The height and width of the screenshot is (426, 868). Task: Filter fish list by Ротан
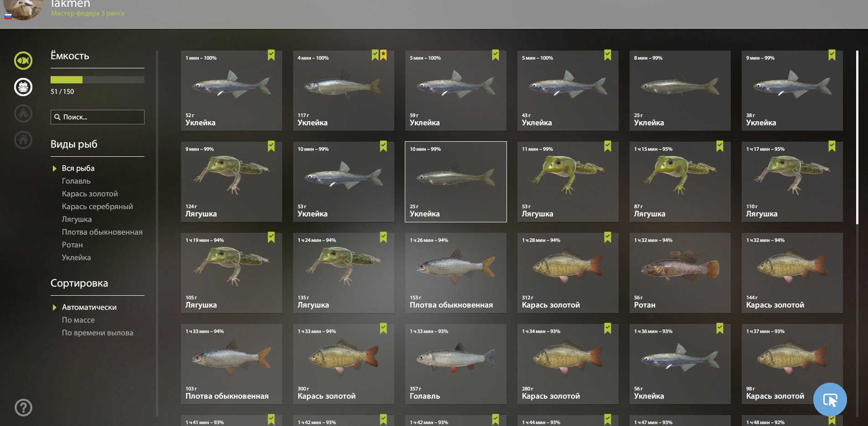[x=72, y=245]
